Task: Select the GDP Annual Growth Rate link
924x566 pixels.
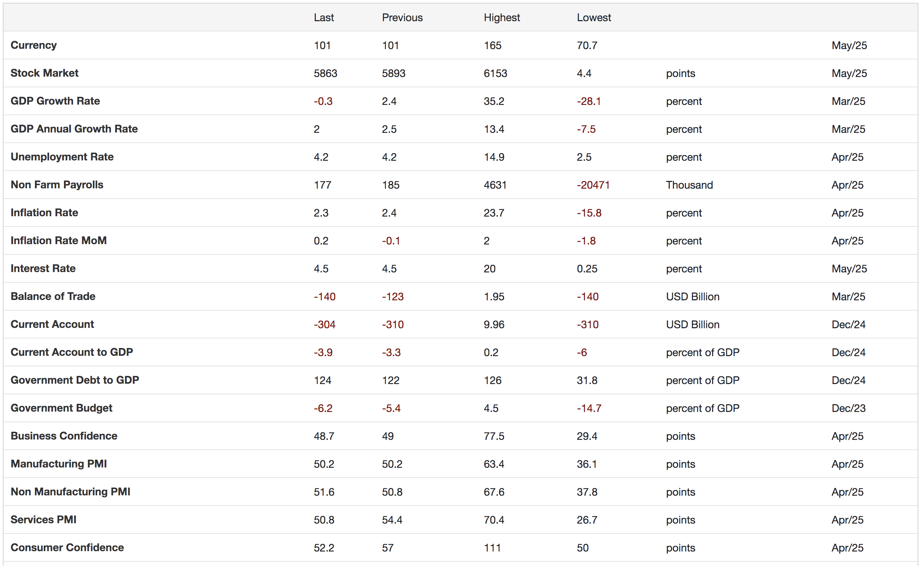Action: tap(74, 129)
